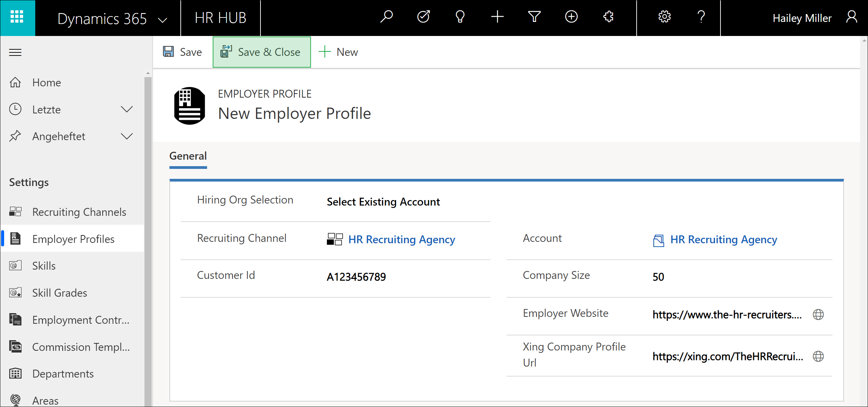This screenshot has width=868, height=407.
Task: Click the sidebar scrollbar up arrow
Action: tap(148, 73)
